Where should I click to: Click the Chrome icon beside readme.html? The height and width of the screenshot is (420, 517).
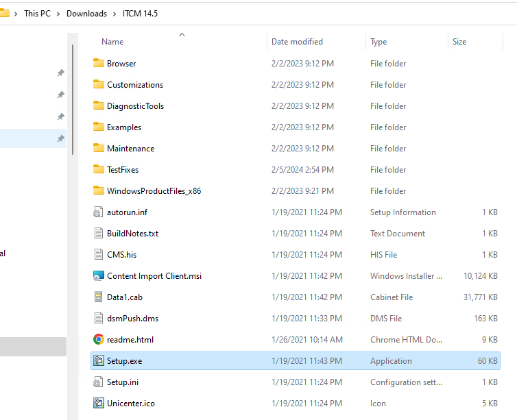click(x=99, y=340)
